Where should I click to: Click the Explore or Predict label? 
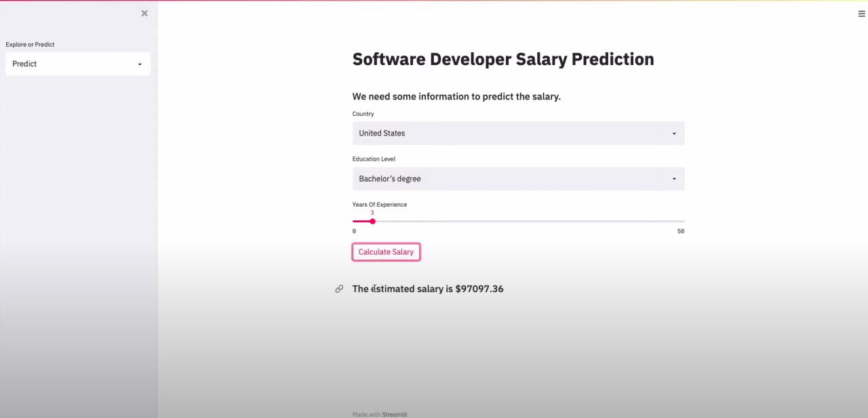pos(31,45)
